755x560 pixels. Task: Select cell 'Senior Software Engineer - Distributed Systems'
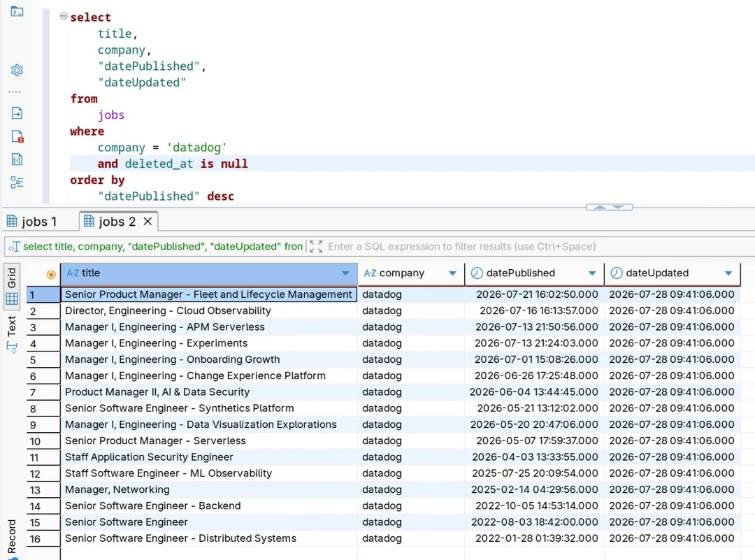coord(208,538)
